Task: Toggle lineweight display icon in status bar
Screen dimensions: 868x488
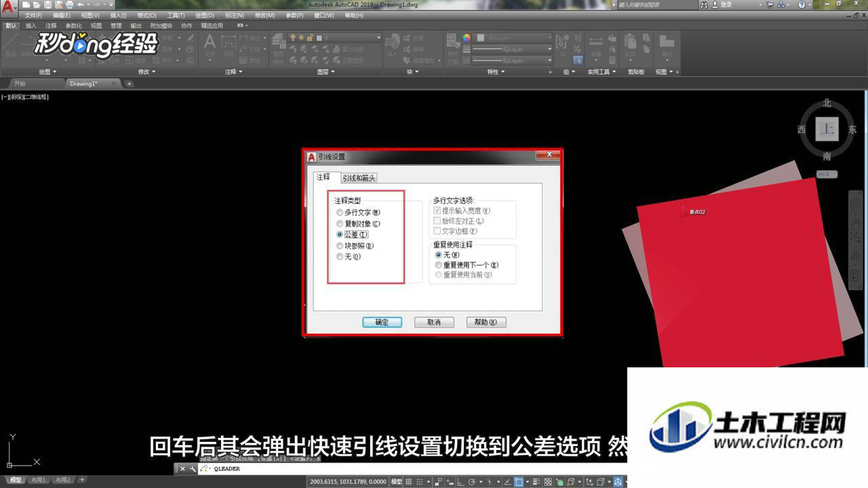Action: pyautogui.click(x=536, y=482)
